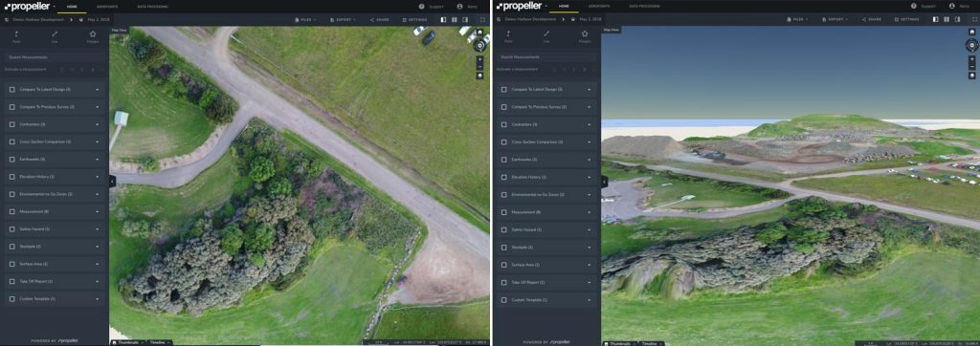Open the Home tab in left window
The height and width of the screenshot is (346, 980).
pyautogui.click(x=72, y=7)
